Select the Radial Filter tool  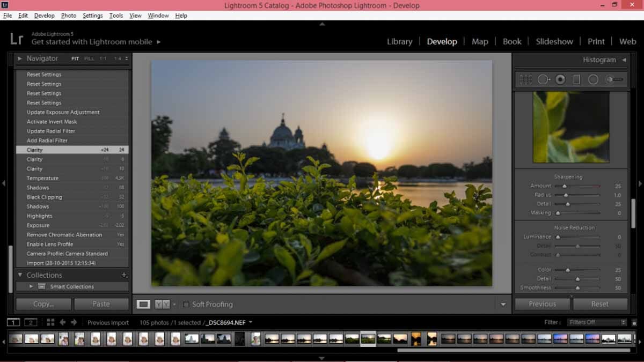pyautogui.click(x=593, y=79)
